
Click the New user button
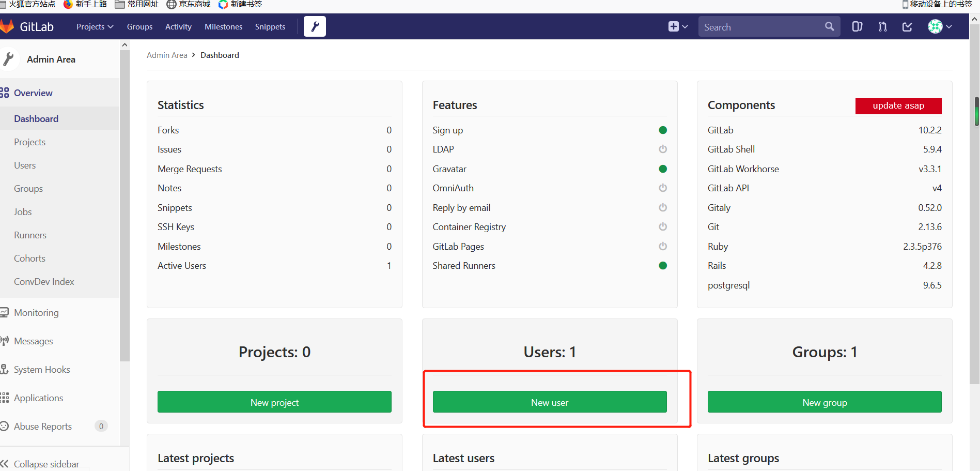tap(550, 402)
